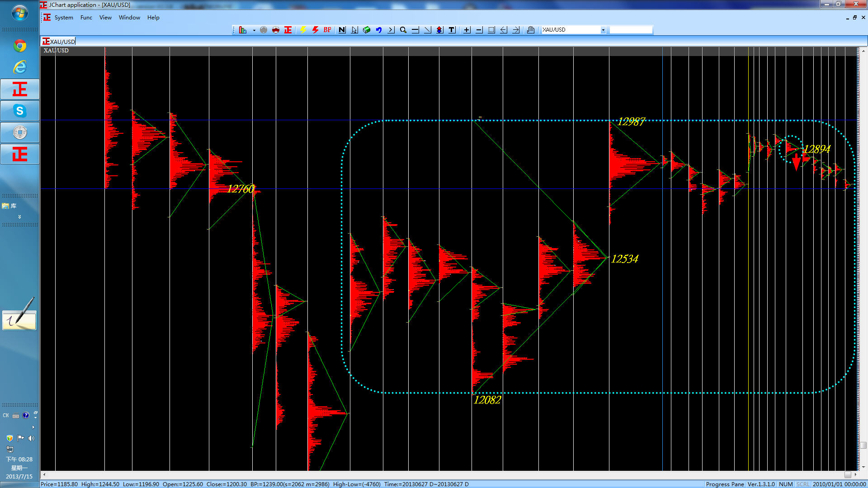Open the chart type dropdown arrow
Image resolution: width=868 pixels, height=488 pixels.
254,30
